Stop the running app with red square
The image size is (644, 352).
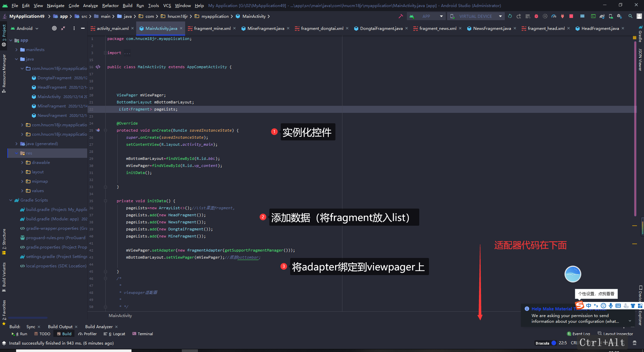tap(571, 16)
